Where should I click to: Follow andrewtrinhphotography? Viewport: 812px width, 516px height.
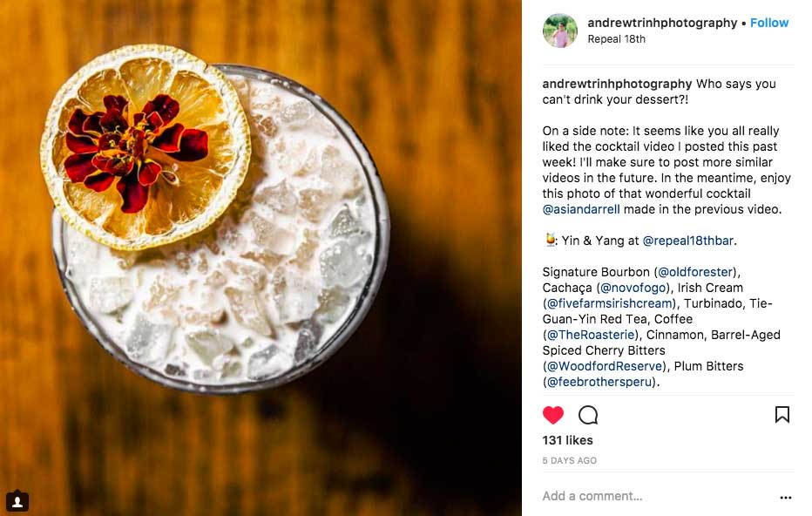click(x=769, y=23)
